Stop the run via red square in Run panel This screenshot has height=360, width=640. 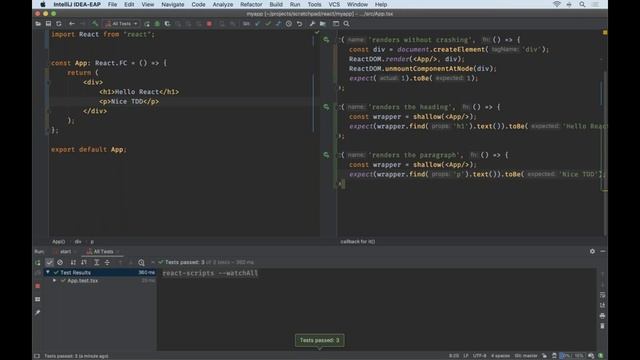tap(38, 286)
